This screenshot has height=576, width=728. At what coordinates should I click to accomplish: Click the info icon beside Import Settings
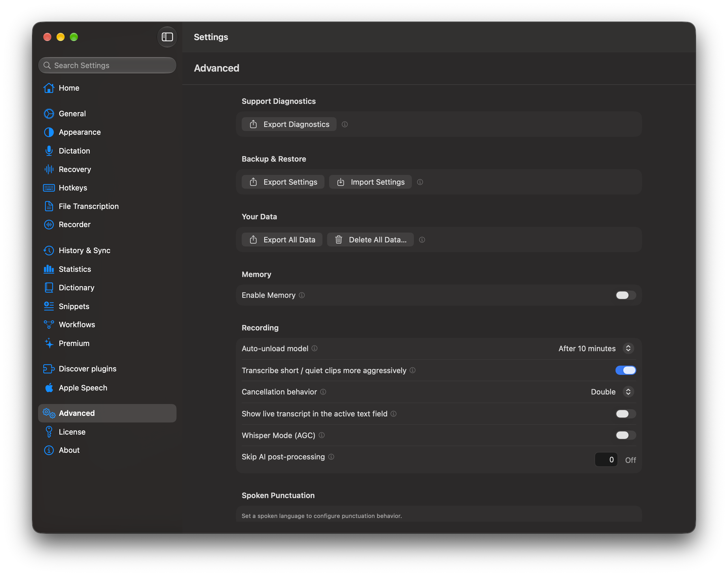[x=420, y=182]
